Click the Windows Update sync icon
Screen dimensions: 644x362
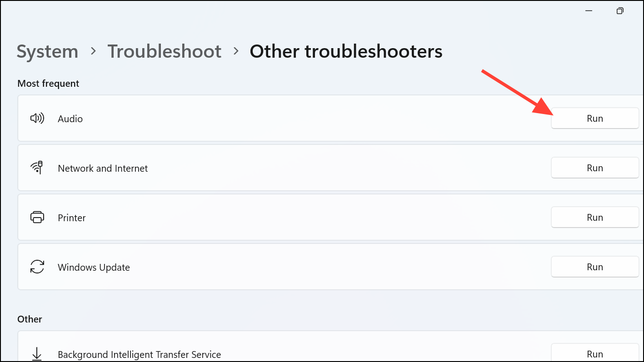click(37, 267)
